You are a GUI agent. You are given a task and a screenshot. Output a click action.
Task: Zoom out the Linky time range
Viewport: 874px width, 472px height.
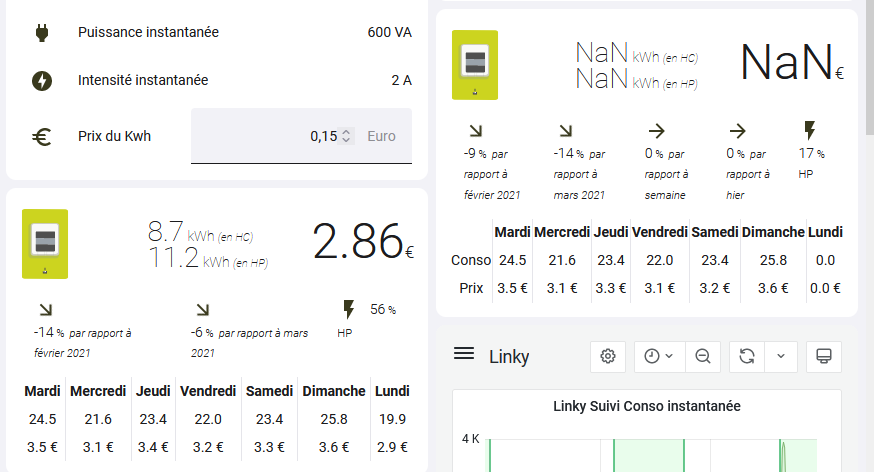(x=703, y=356)
